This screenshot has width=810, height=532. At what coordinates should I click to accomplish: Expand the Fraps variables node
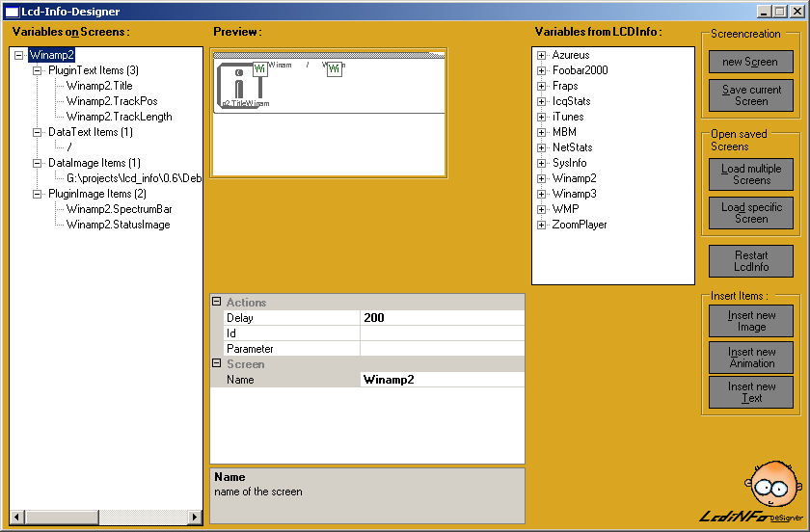pyautogui.click(x=541, y=86)
